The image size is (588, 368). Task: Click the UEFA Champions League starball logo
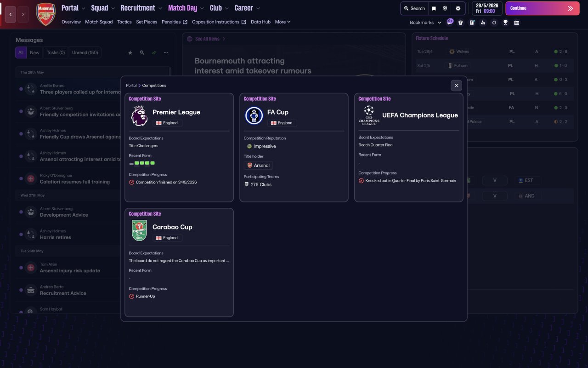click(369, 115)
